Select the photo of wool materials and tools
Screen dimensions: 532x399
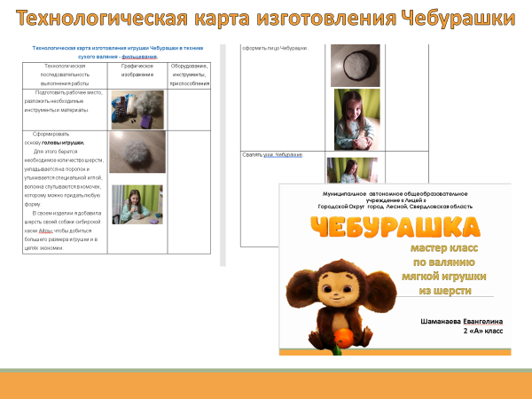(x=137, y=110)
